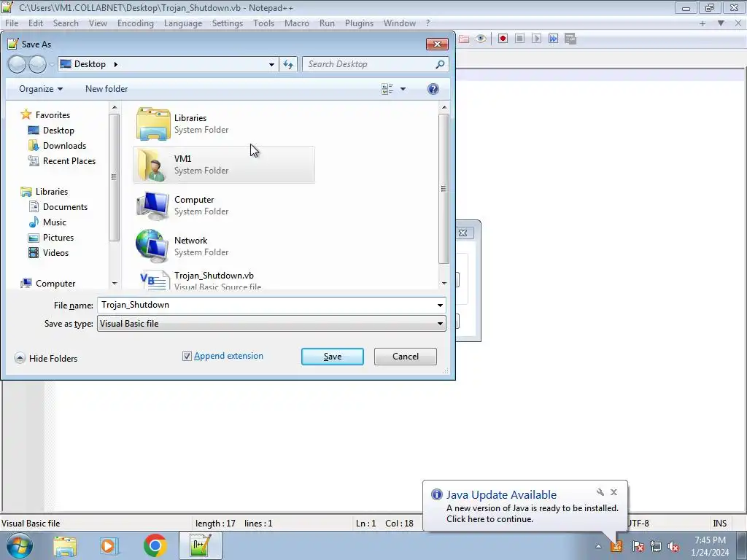Show hidden tray icons arrow
The height and width of the screenshot is (560, 747).
pos(598,546)
